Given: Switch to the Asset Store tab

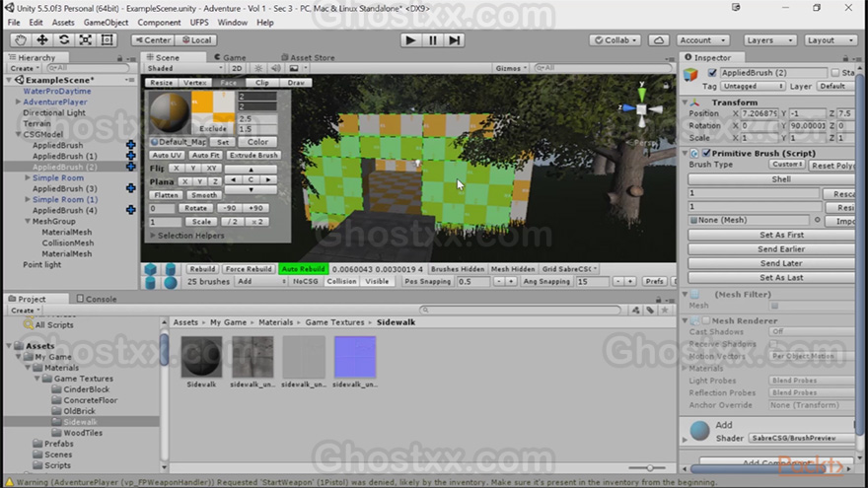Looking at the screenshot, I should pyautogui.click(x=308, y=57).
